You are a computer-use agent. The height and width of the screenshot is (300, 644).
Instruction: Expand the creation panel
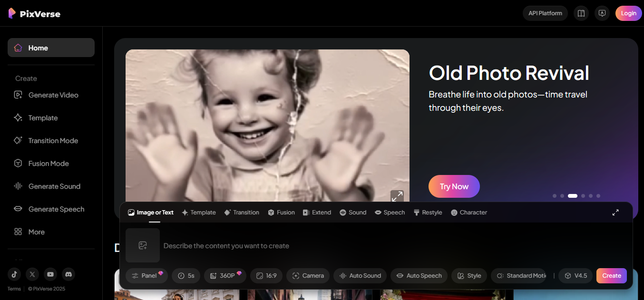(x=615, y=213)
